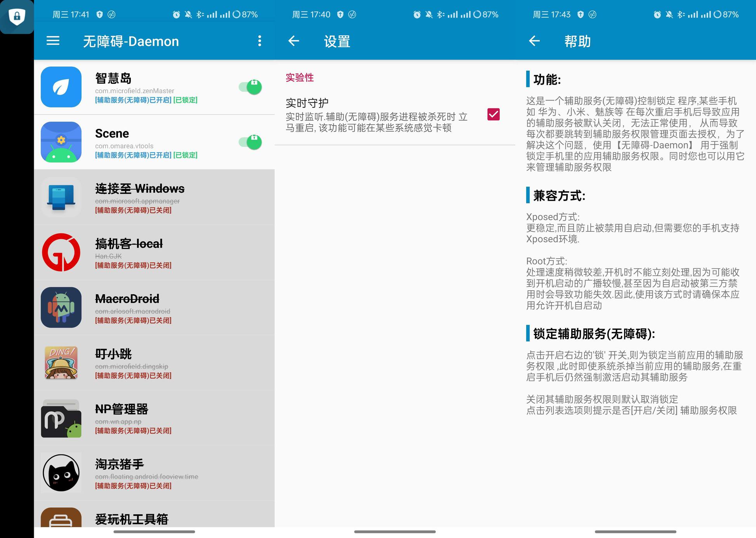756x538 pixels.
Task: Tap com.wn.app.np package name
Action: pyautogui.click(x=118, y=422)
